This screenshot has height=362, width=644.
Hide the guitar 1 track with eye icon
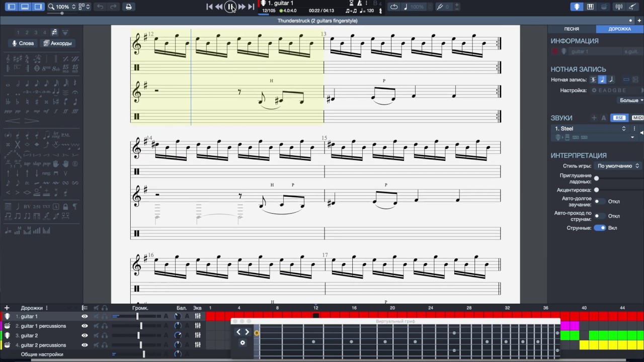(x=85, y=316)
